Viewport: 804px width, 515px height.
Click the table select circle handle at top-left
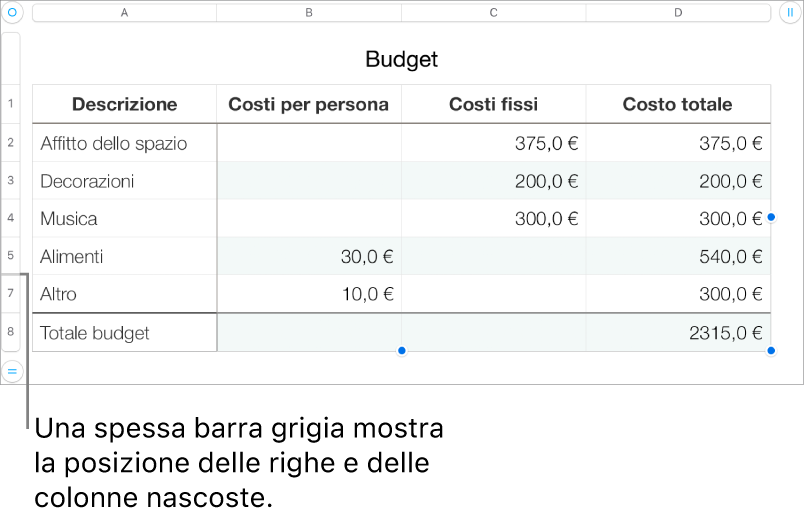(x=12, y=12)
